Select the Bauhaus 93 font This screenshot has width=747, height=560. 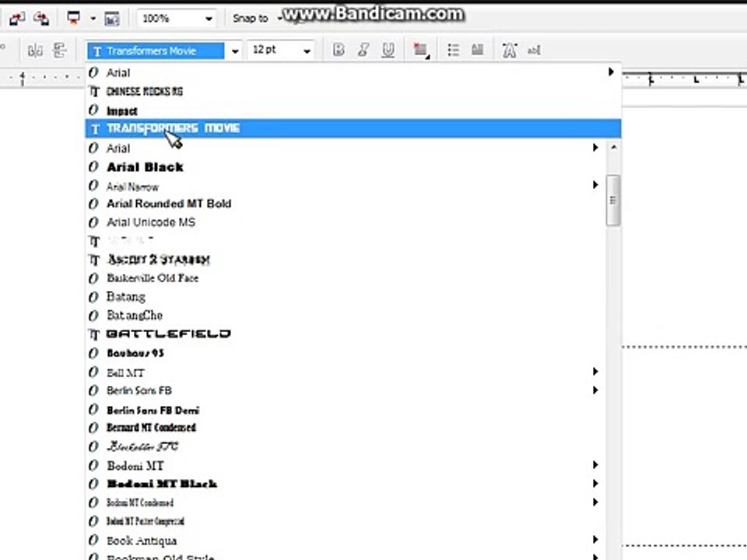[345, 353]
